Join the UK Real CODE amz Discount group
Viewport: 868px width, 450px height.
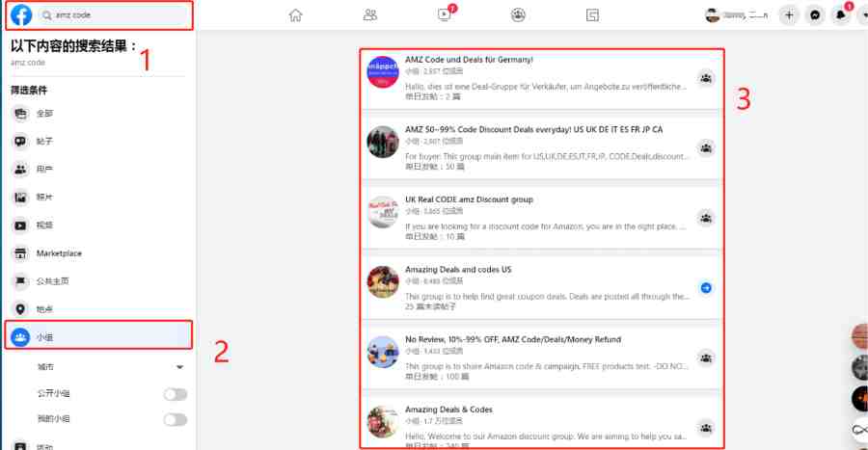706,218
